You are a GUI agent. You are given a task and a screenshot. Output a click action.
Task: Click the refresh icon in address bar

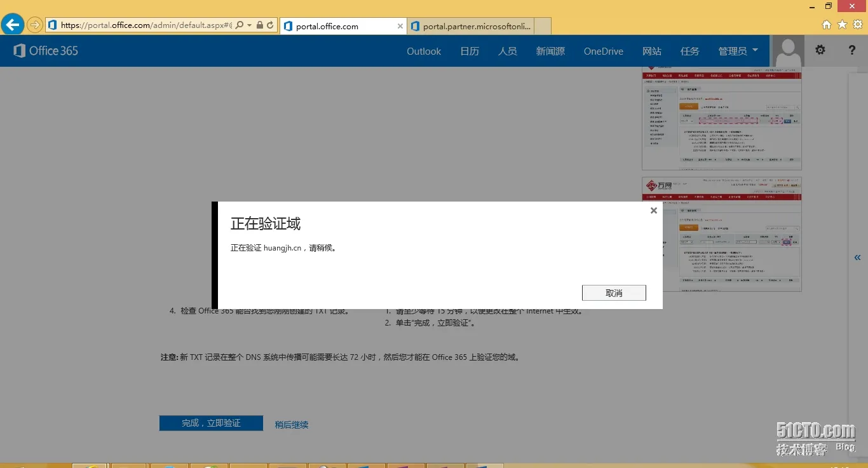point(270,25)
